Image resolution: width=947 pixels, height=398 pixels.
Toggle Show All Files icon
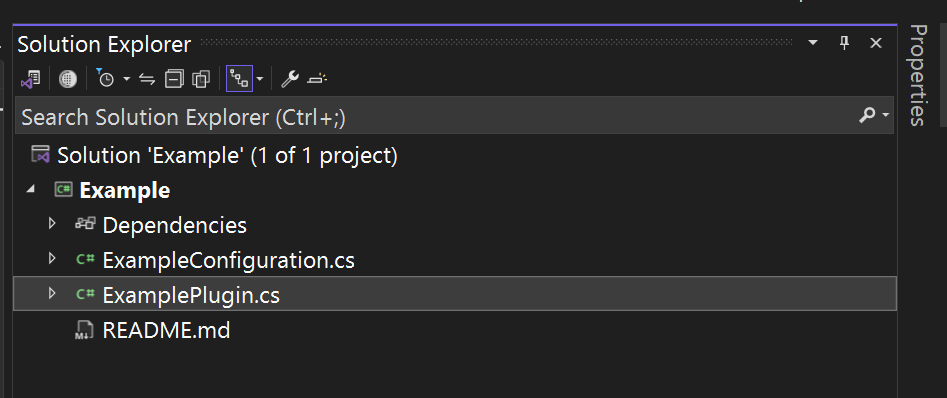201,79
